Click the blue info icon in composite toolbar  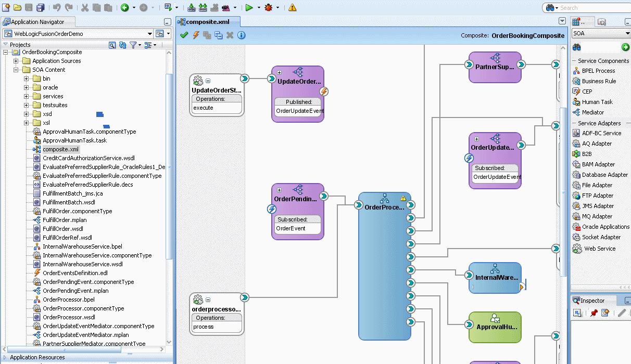[242, 35]
